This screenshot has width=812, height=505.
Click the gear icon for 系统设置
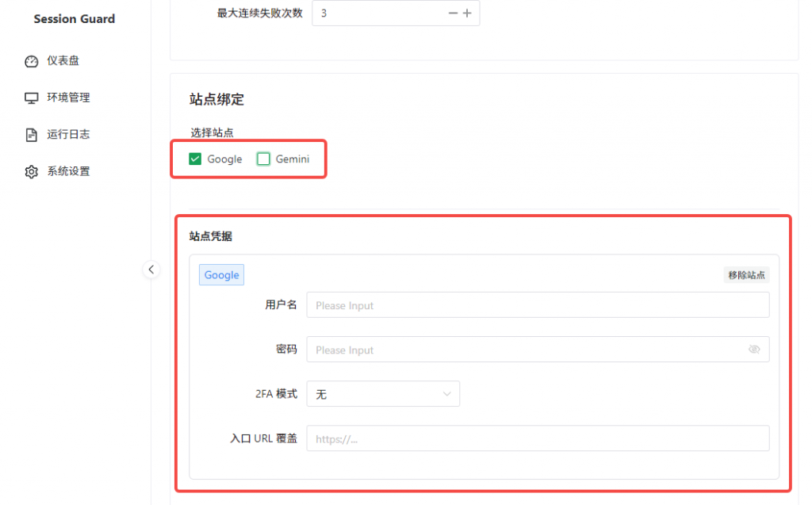[32, 172]
